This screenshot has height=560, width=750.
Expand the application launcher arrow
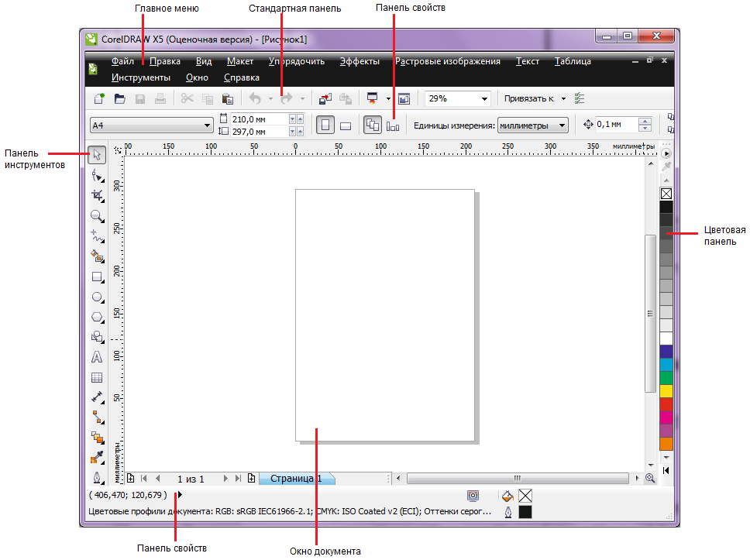point(388,98)
